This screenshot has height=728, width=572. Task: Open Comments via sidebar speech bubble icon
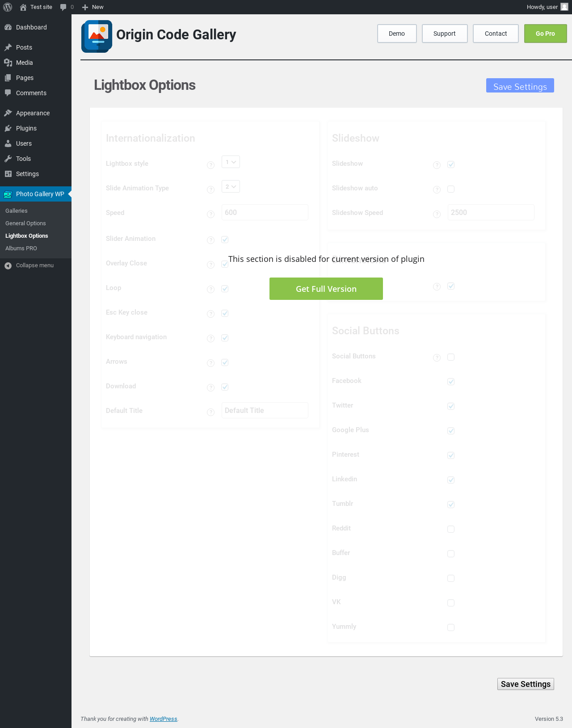pos(8,93)
